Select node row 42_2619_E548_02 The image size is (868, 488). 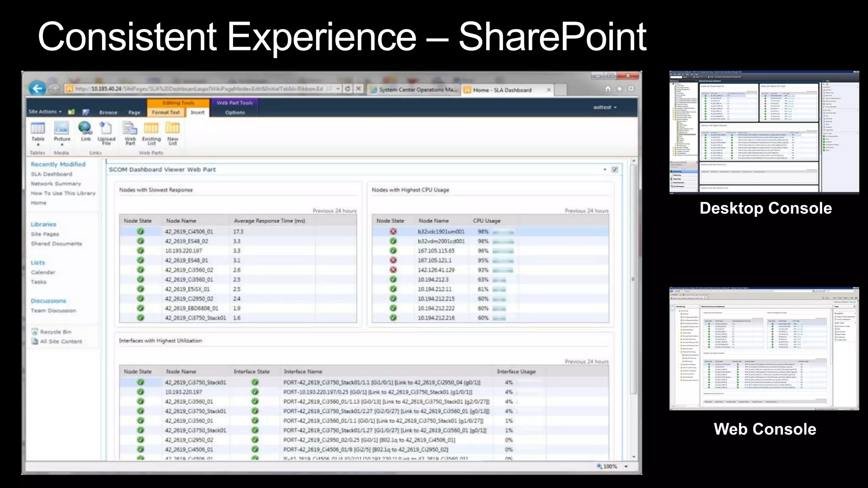(238, 241)
